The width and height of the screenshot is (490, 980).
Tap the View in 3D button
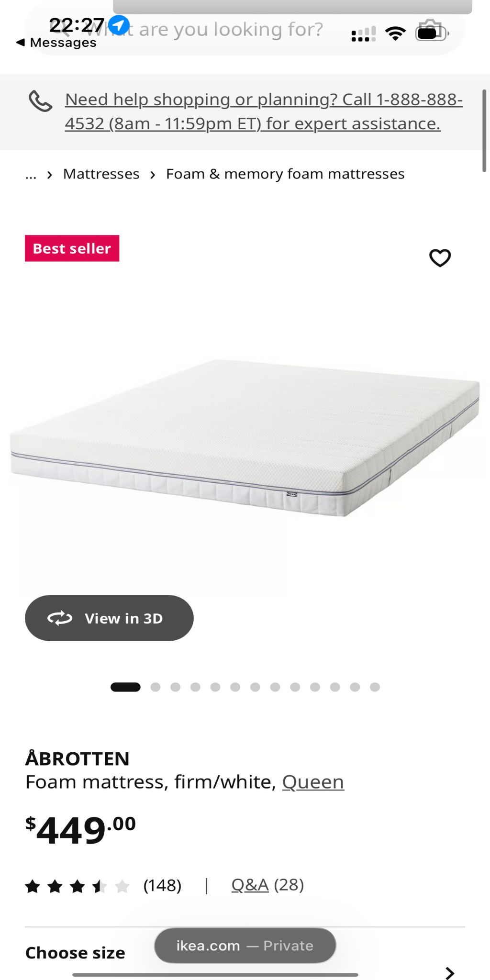[x=109, y=618]
